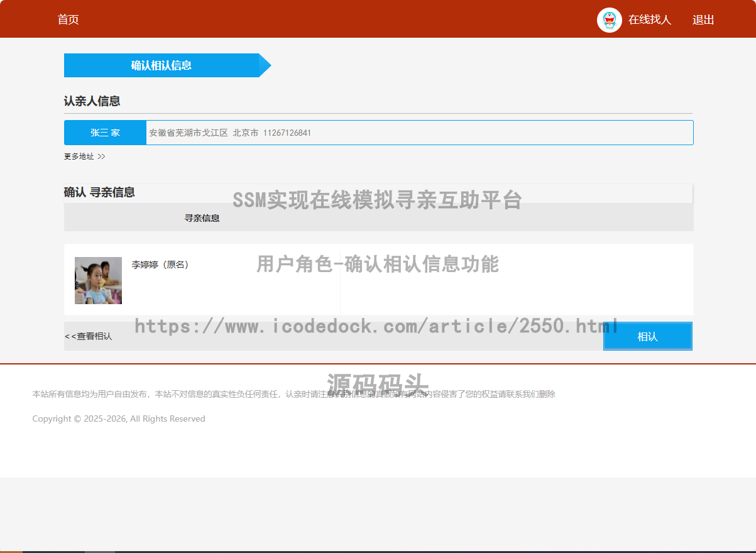Open the child photo thumbnail
Screen dimensions: 756x553
[x=98, y=280]
